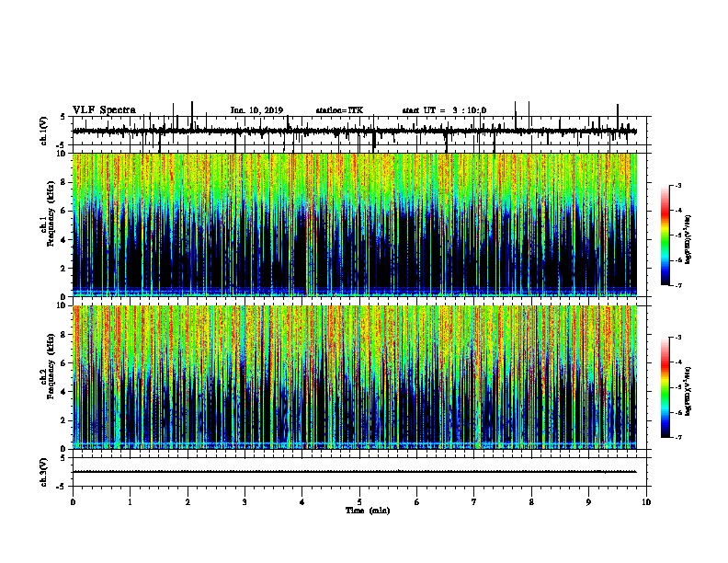Click the 6 kHz tick on ch.1 frequency axis
The image size is (728, 563).
coord(64,211)
